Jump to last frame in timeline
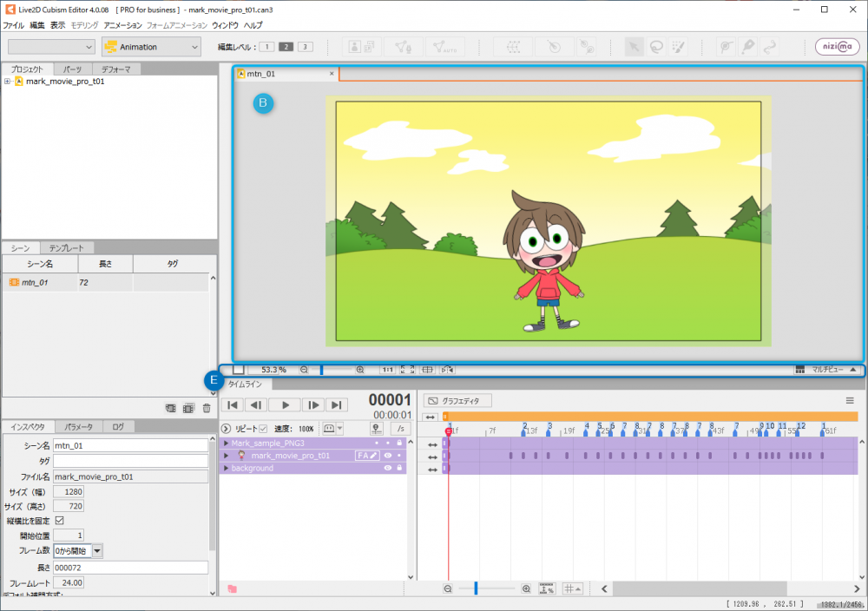Image resolution: width=868 pixels, height=611 pixels. point(337,405)
